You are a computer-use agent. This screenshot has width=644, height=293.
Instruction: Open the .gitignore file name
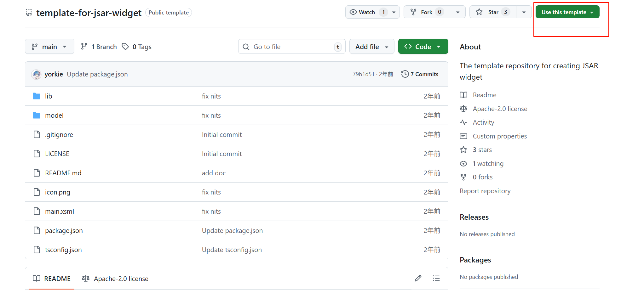click(59, 134)
